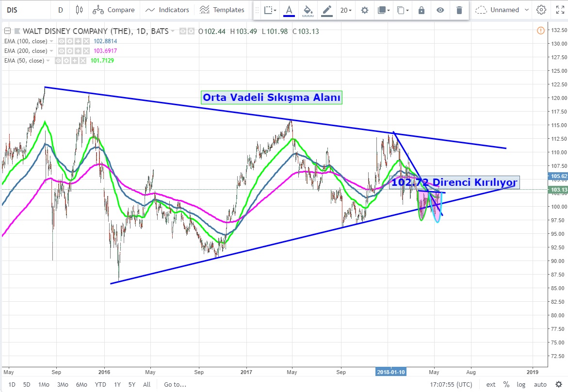Open the font size 20 dropdown
This screenshot has width=568, height=392.
pos(346,10)
